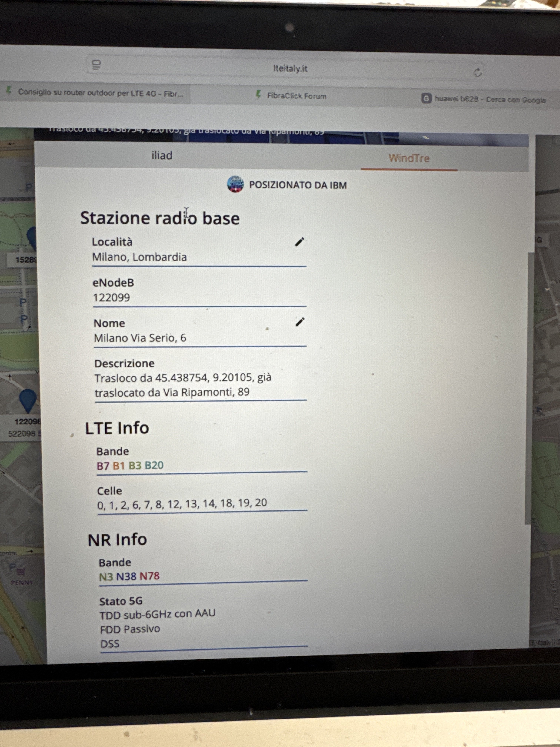Click the eNodeB value 122099

[x=111, y=298]
